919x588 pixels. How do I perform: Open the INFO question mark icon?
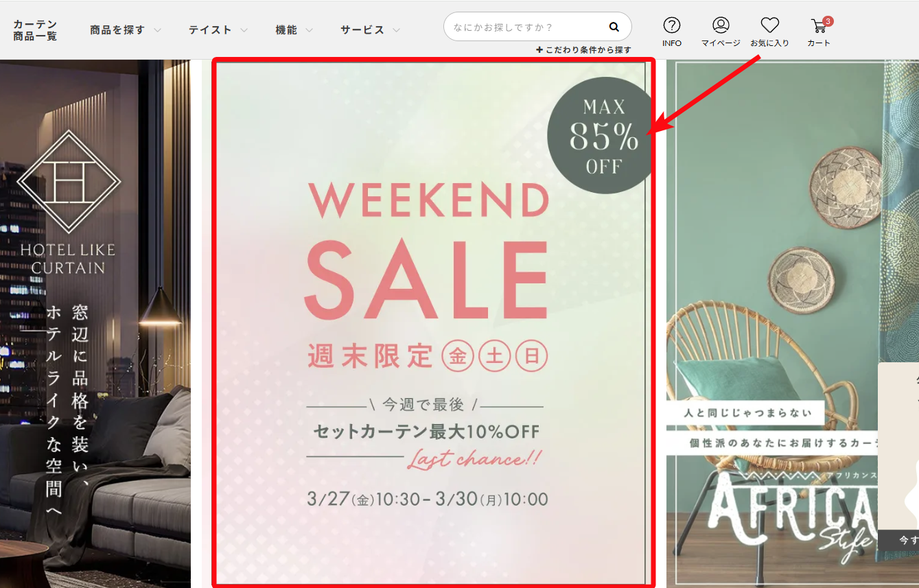coord(672,25)
